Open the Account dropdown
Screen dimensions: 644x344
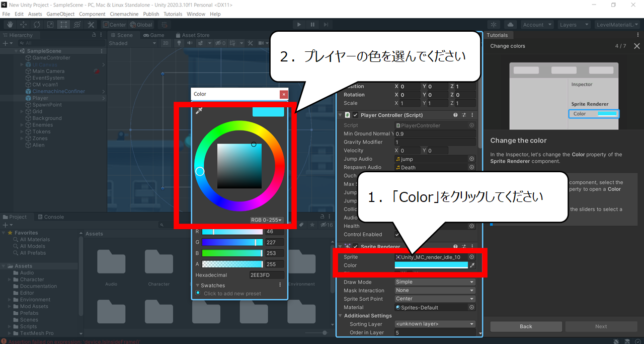click(x=537, y=25)
